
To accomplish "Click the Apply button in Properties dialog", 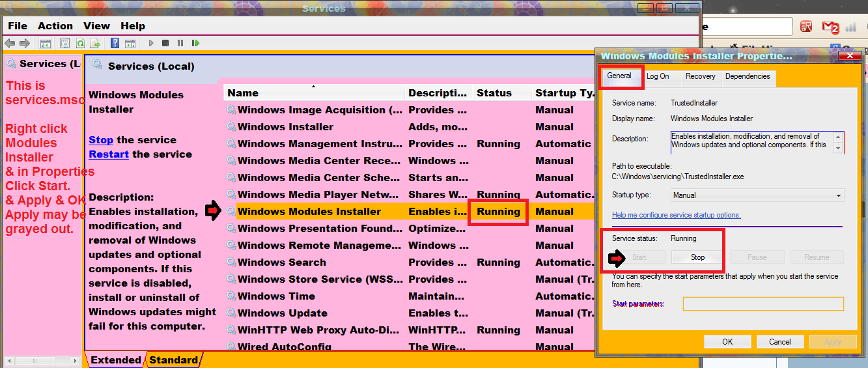I will tap(833, 341).
